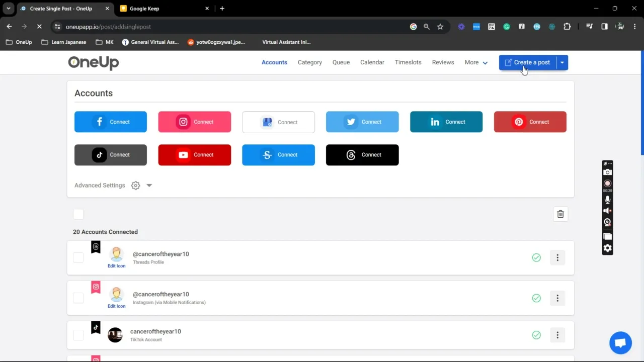Connect an Instagram account
Image resolution: width=644 pixels, height=362 pixels.
[x=195, y=122]
